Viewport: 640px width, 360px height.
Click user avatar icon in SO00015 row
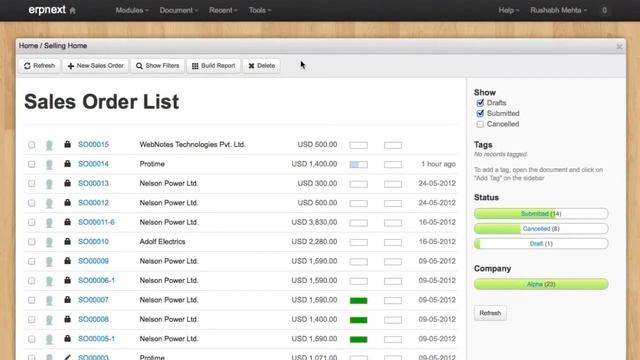tap(49, 145)
